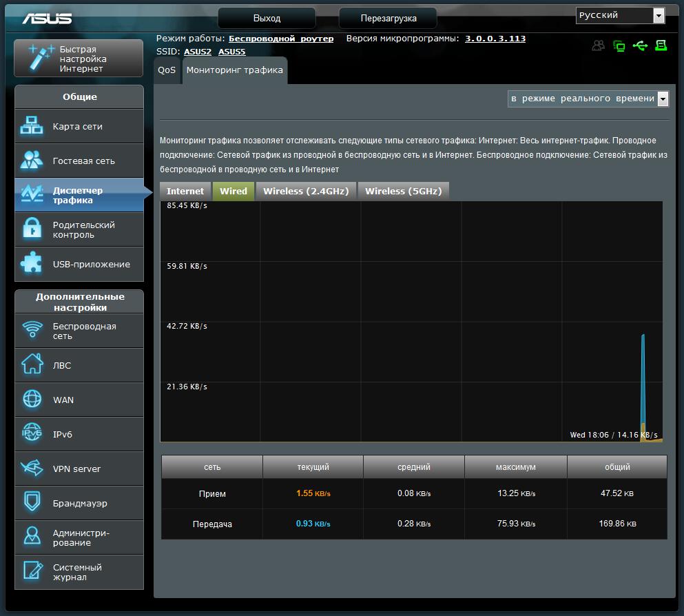The width and height of the screenshot is (684, 616).
Task: Click the 0.93 KB/s current transmit value
Action: click(x=313, y=524)
